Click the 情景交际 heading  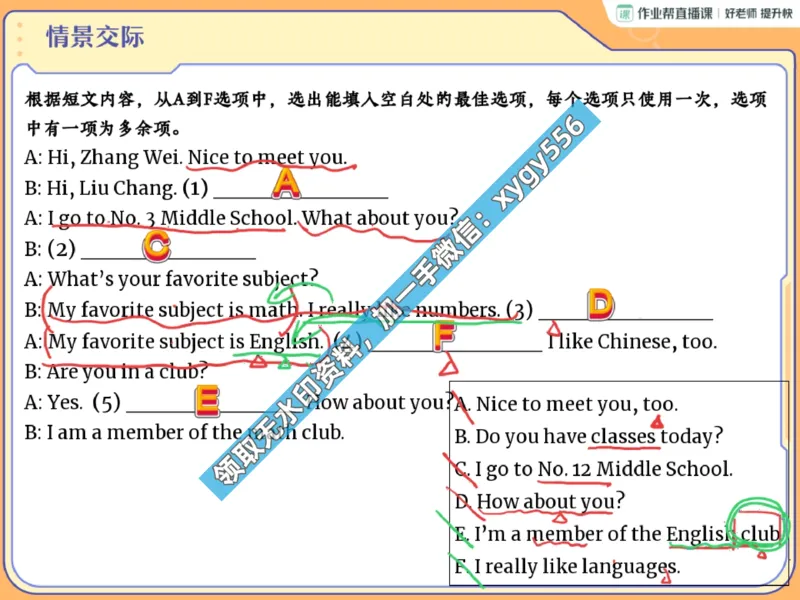[95, 37]
